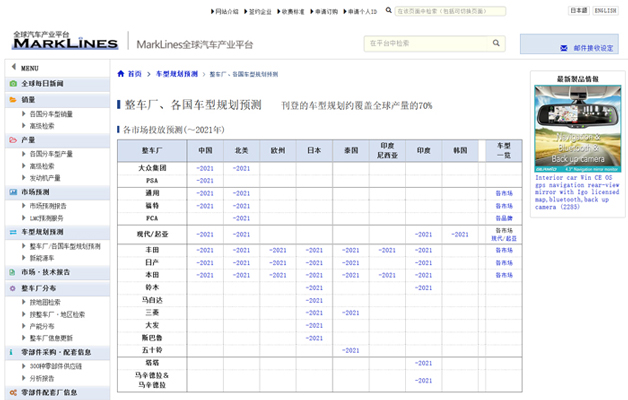Image resolution: width=628 pixels, height=400 pixels.
Task: Click the MarkLines logo
Action: [65, 40]
